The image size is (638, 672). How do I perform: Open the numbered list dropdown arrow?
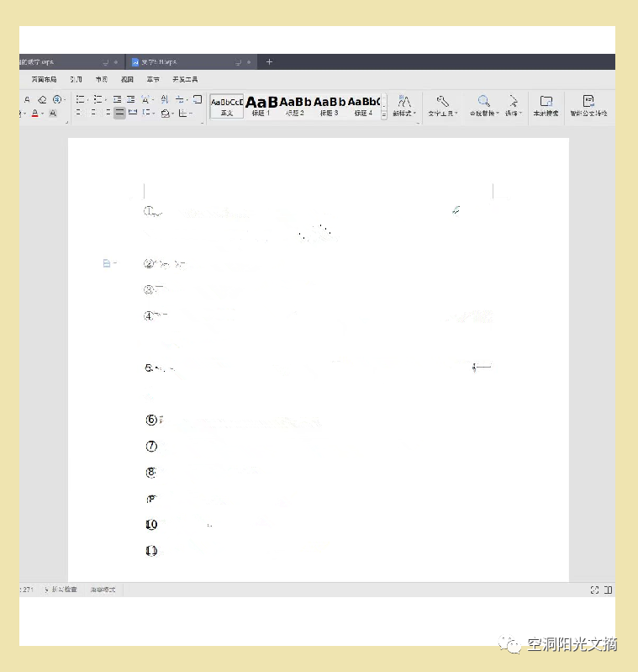(107, 99)
